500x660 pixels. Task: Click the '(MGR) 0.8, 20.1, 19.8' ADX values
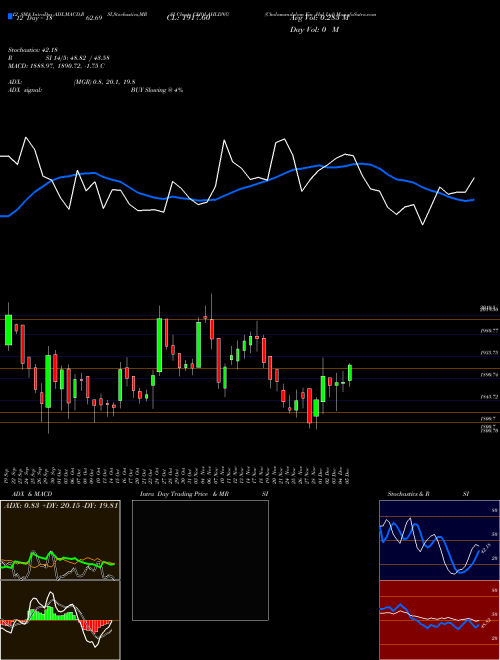point(104,82)
